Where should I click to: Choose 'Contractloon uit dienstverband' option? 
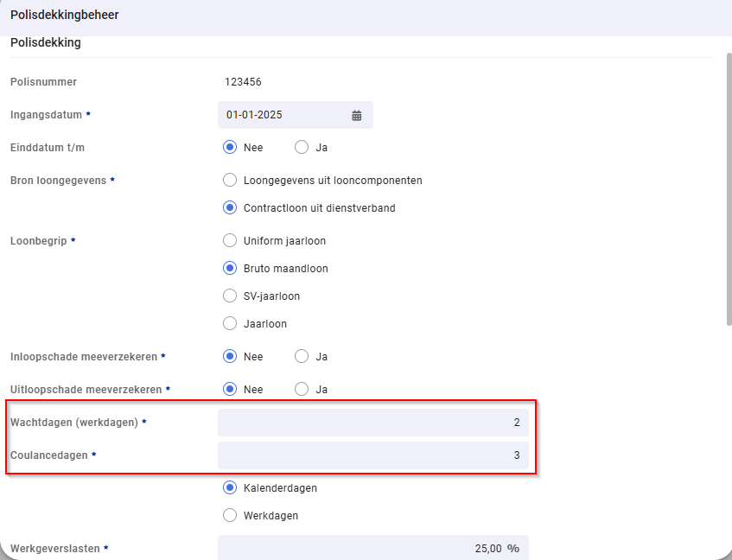click(230, 208)
